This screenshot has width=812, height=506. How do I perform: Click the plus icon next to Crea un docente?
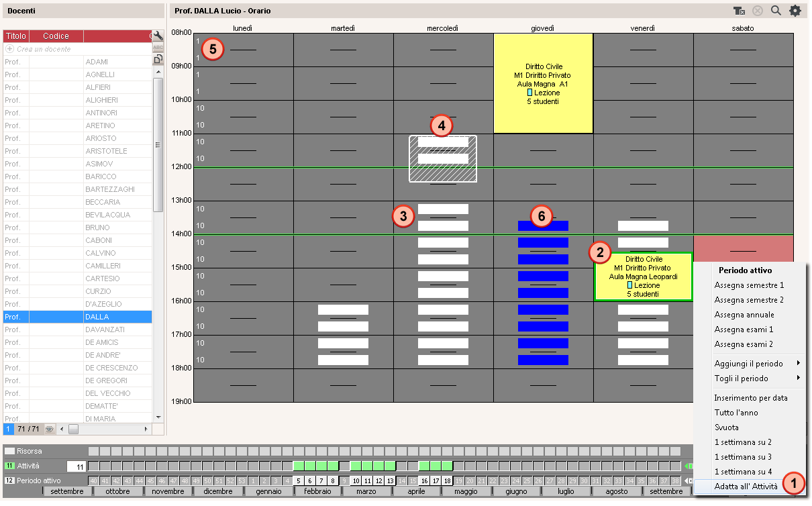point(9,49)
